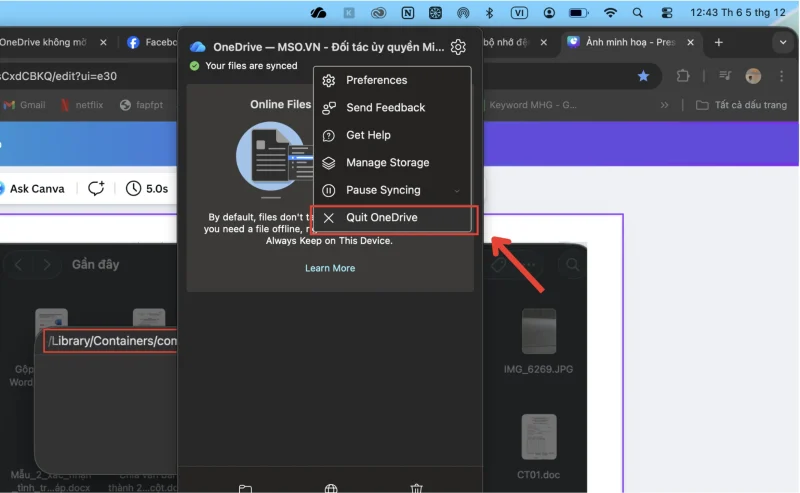
Task: Close the Ảnh minh hoạ tab
Action: tap(690, 42)
